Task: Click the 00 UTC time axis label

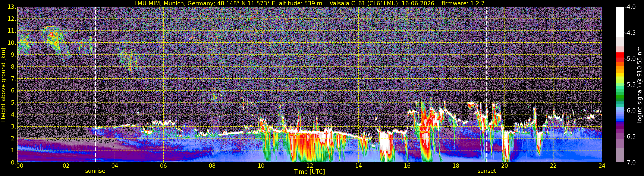Action: tap(19, 166)
